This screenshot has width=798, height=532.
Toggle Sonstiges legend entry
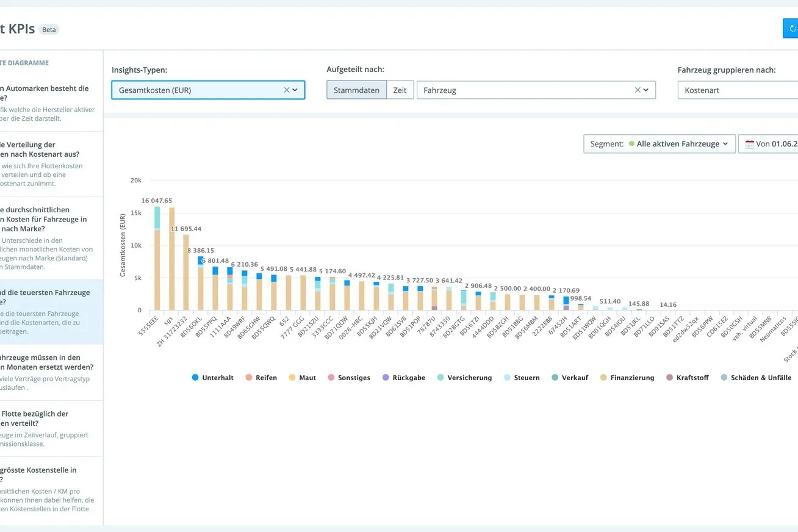pos(349,378)
